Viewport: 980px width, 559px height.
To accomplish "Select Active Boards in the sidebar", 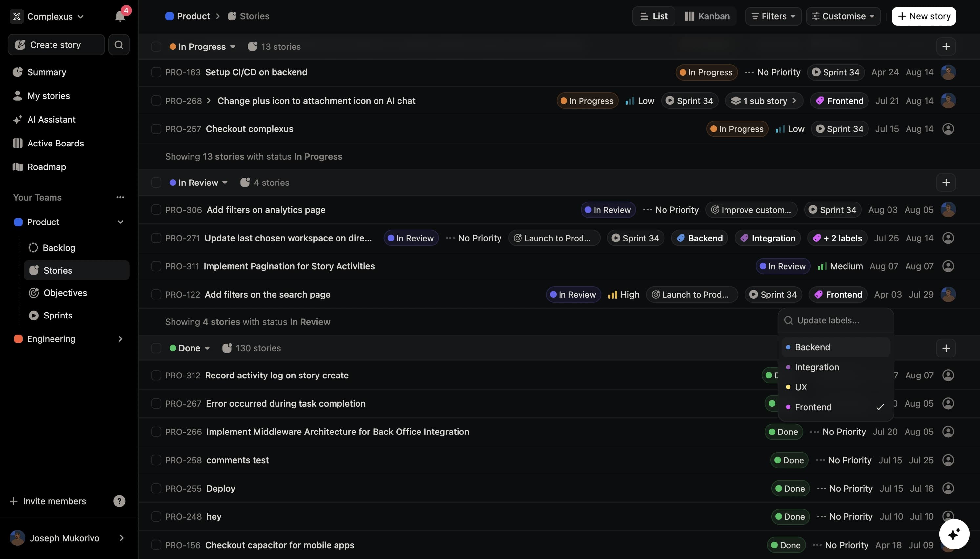I will (x=56, y=143).
